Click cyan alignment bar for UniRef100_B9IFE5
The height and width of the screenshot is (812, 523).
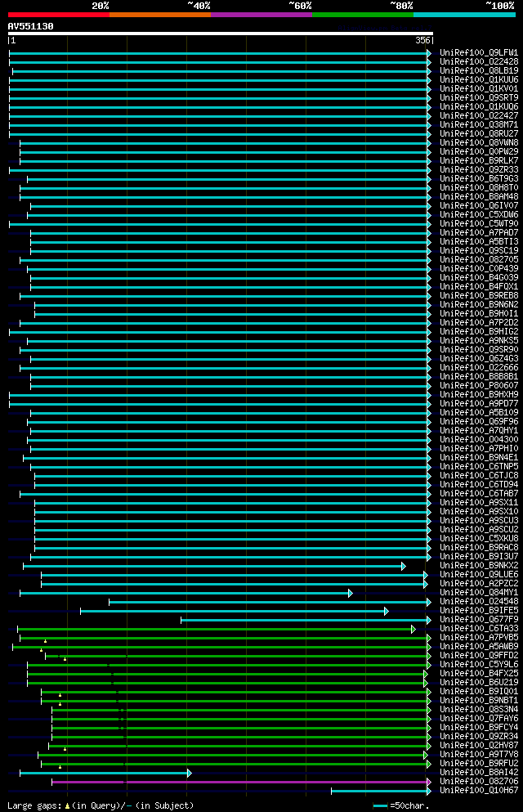click(x=235, y=612)
